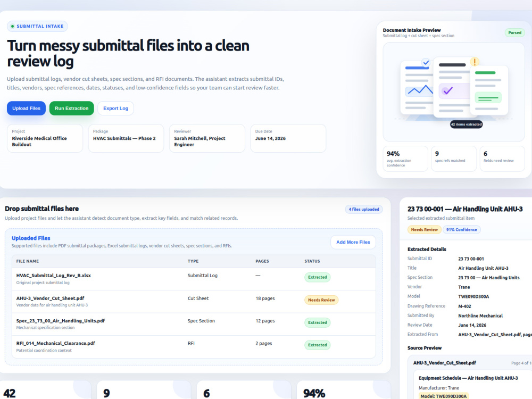Viewport: 532px width, 399px height.
Task: Click the 94% avg. extraction confidence card
Action: pos(405,159)
